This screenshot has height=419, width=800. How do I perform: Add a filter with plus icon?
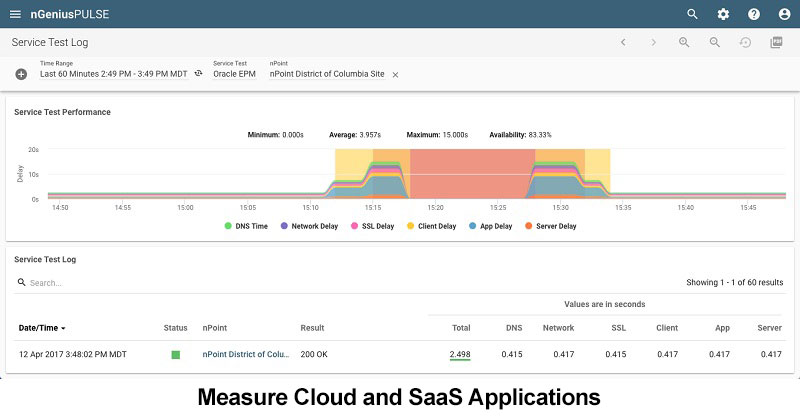(21, 74)
